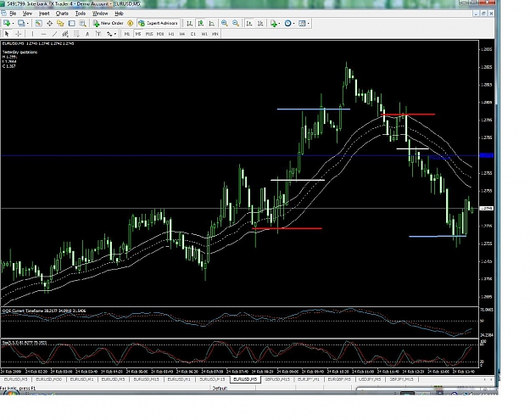Switch timeframe to H4
The image size is (530, 420).
tap(182, 34)
